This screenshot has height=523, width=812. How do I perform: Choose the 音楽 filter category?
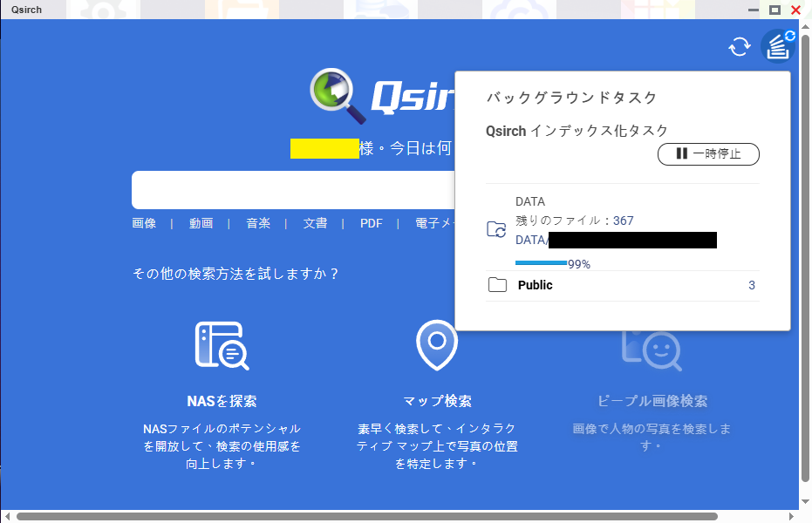click(x=258, y=223)
